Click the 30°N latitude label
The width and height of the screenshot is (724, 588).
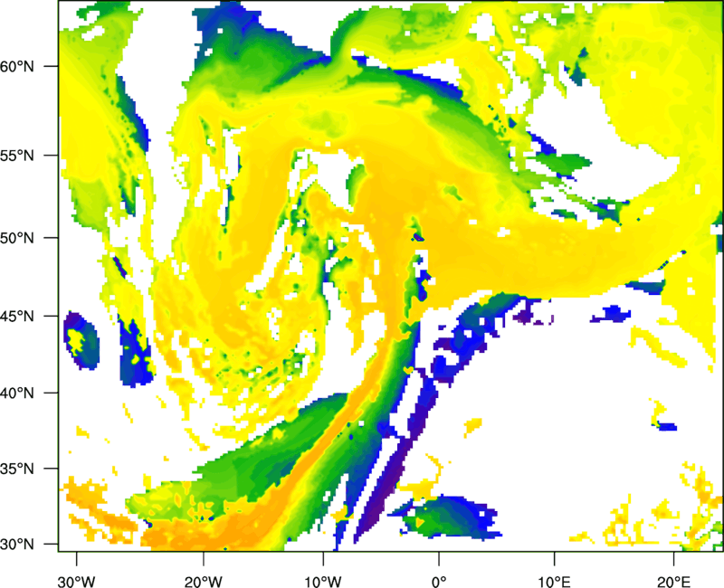tap(17, 545)
